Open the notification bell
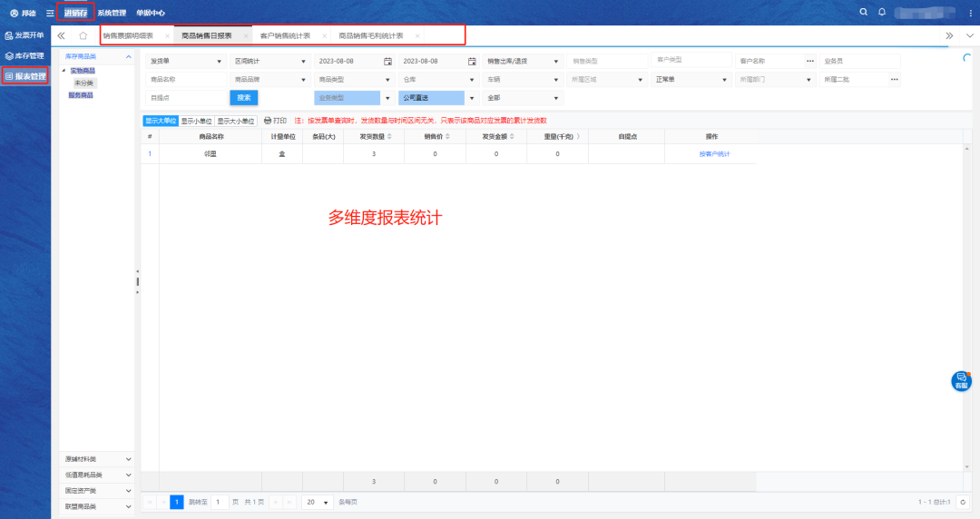980x519 pixels. coord(881,12)
